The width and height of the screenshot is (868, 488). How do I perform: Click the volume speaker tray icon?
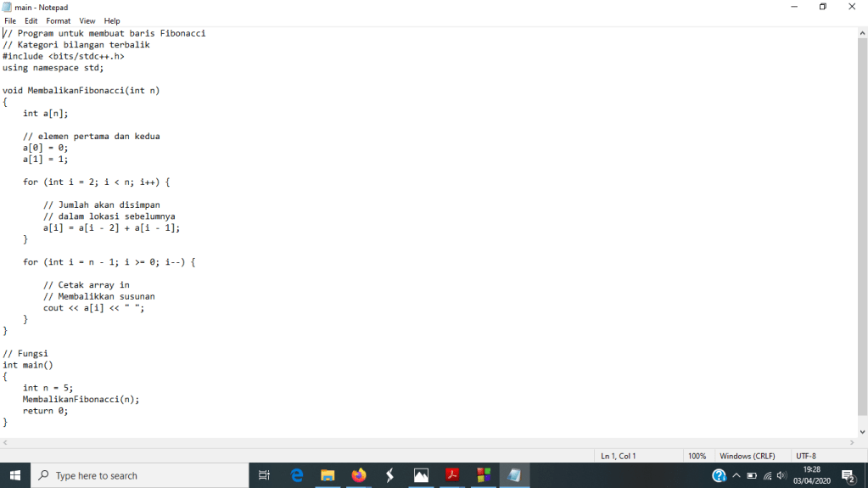781,475
